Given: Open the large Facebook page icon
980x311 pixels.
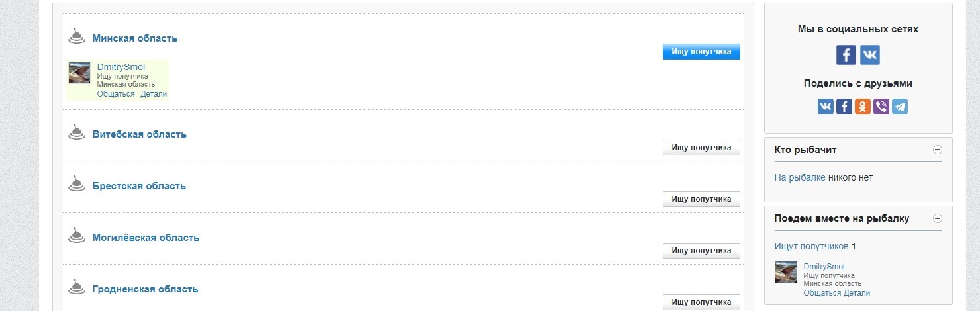Looking at the screenshot, I should pos(846,54).
